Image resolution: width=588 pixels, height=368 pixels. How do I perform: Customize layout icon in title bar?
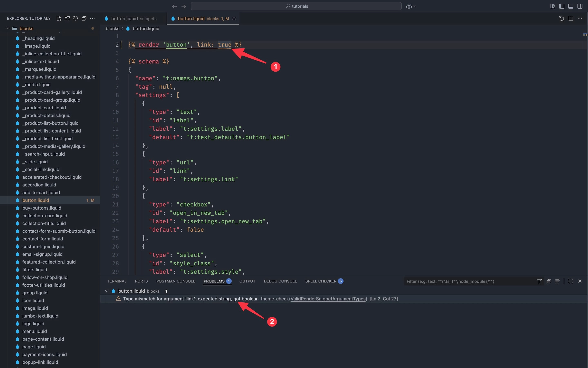click(552, 6)
